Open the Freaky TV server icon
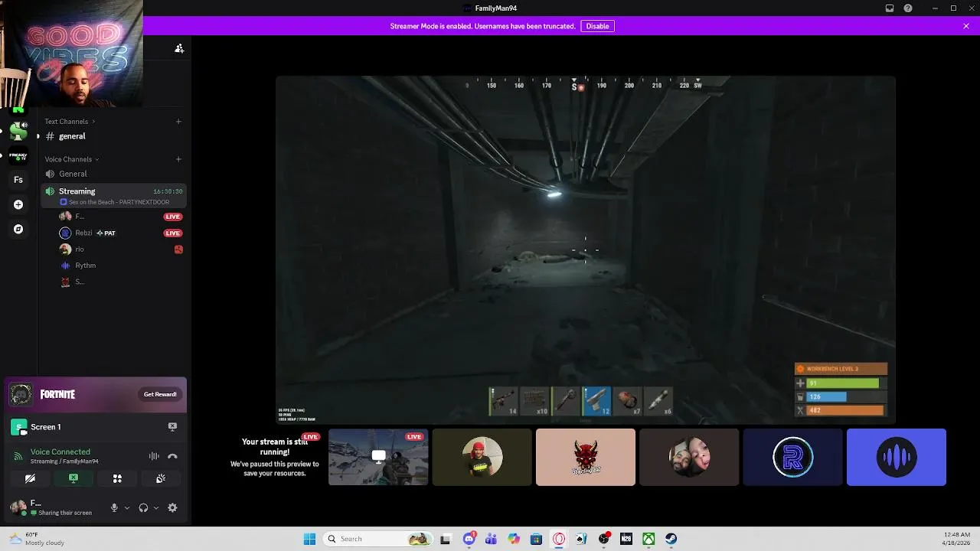The image size is (980, 551). (18, 156)
